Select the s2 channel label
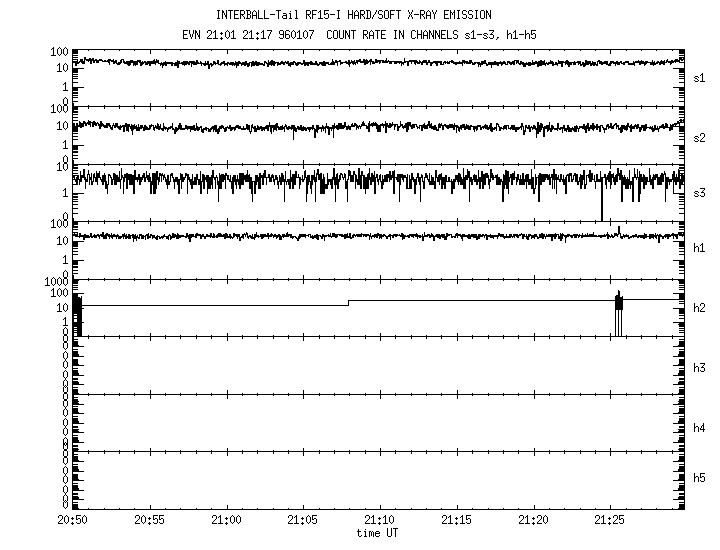The height and width of the screenshot is (550, 720). [x=700, y=137]
